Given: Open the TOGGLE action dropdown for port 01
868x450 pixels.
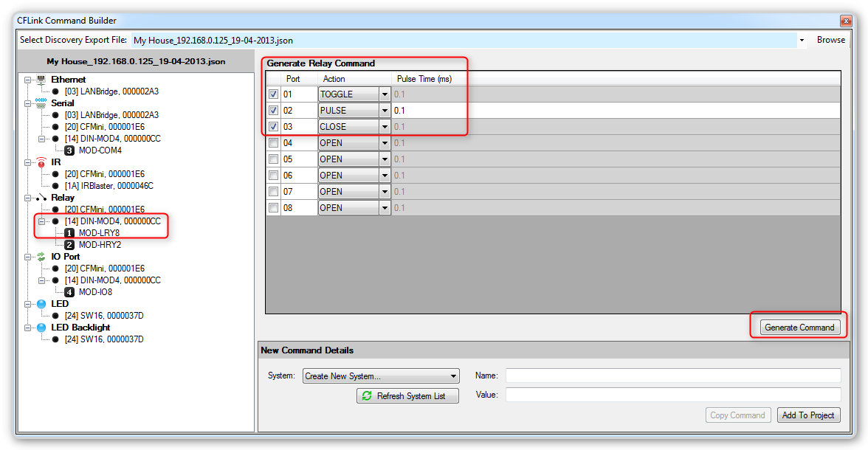Looking at the screenshot, I should [384, 94].
